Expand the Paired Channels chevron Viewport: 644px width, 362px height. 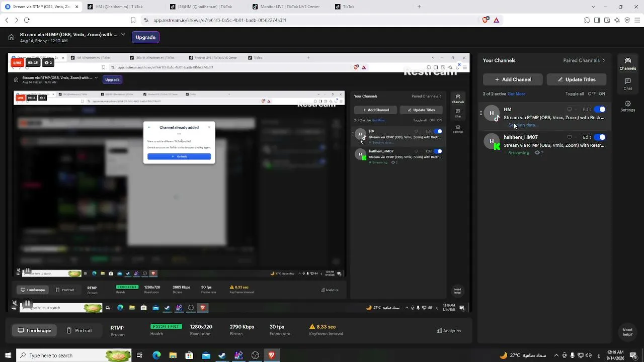(604, 60)
